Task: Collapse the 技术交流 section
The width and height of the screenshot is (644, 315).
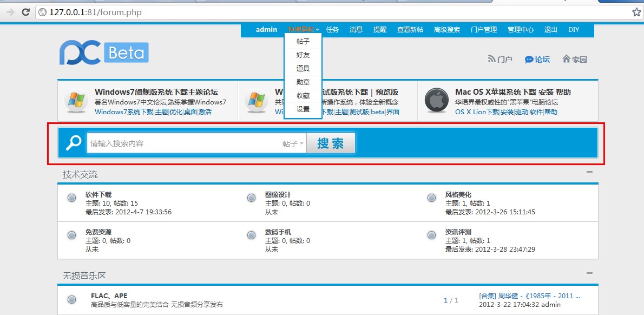Action: pyautogui.click(x=589, y=172)
